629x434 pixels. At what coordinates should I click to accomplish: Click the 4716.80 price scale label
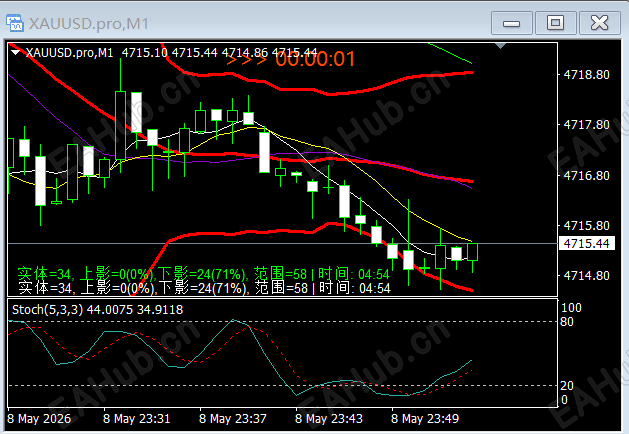tap(586, 175)
